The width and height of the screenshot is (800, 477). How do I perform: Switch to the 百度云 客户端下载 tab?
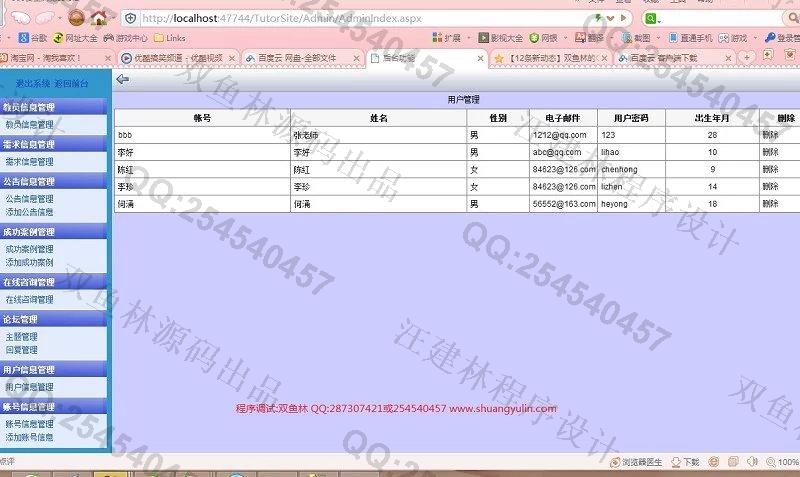tap(675, 58)
